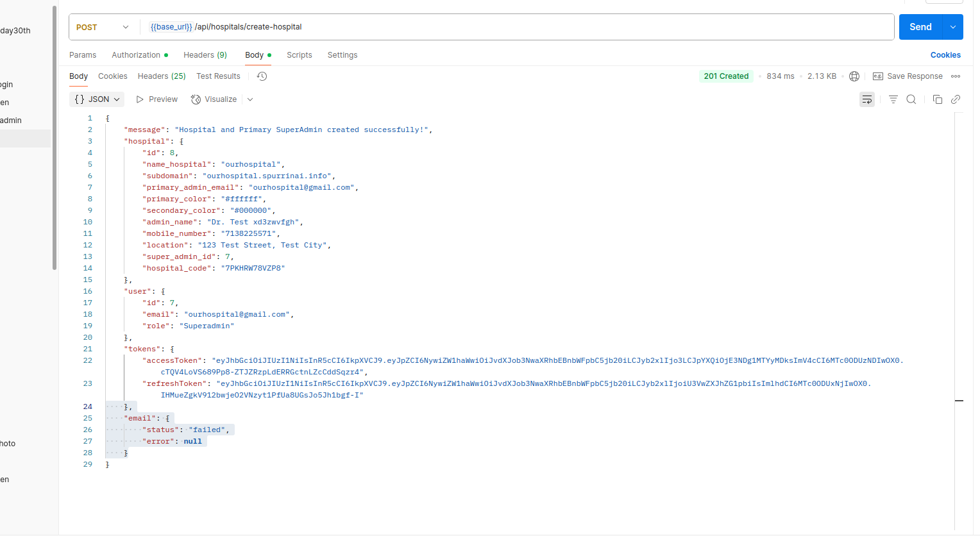
Task: Expand the Send button dropdown arrow
Action: pyautogui.click(x=953, y=27)
